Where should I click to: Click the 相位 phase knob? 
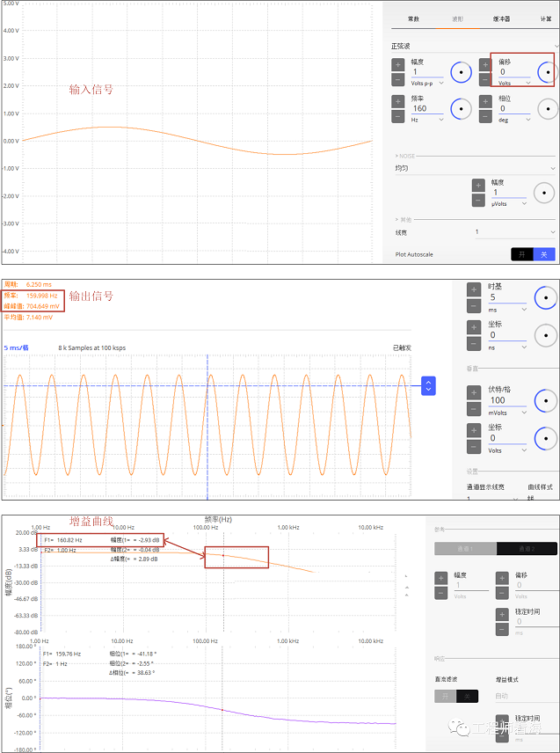coord(548,108)
